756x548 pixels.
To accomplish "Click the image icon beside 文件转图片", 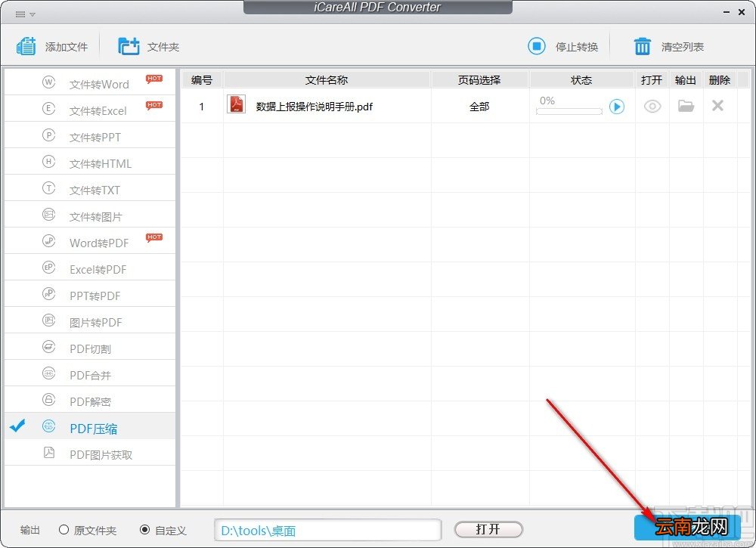I will coord(48,215).
